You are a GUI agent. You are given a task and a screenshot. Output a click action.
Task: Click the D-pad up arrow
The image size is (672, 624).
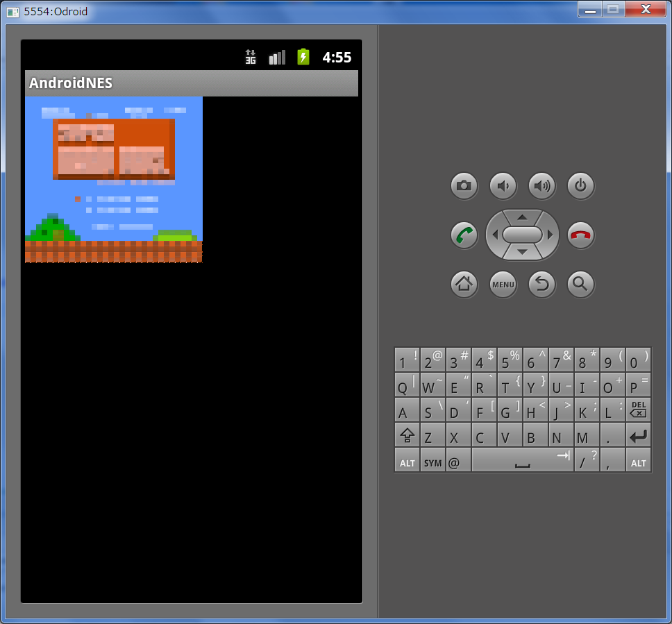point(522,217)
